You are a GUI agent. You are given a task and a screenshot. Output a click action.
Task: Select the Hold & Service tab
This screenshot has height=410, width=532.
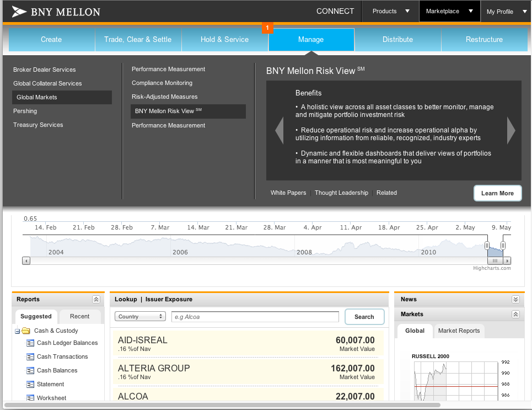coord(224,39)
